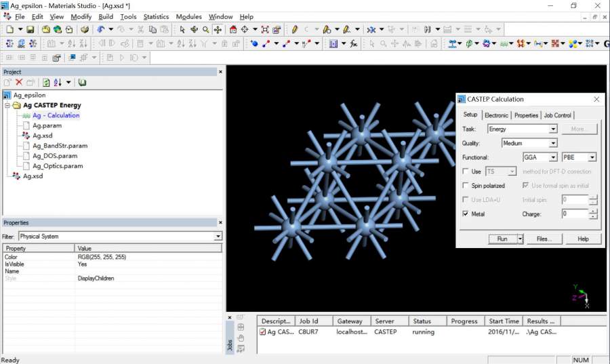Select the 3D Rotation tool

(194, 30)
